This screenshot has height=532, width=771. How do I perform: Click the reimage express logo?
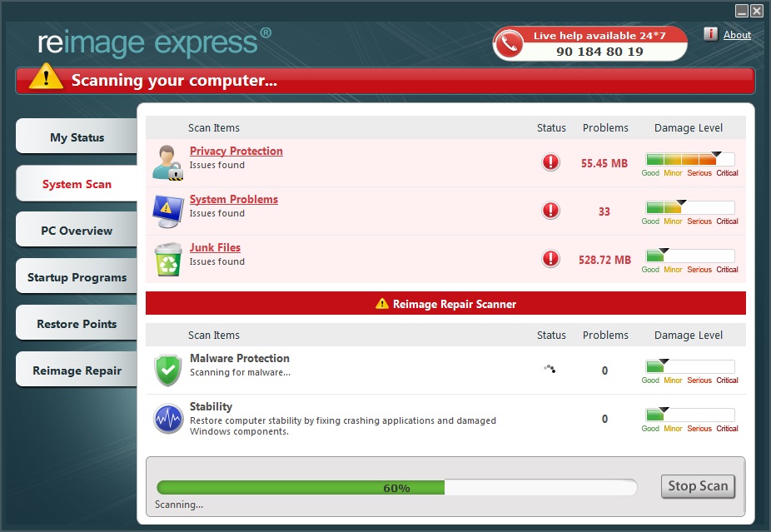[x=154, y=42]
